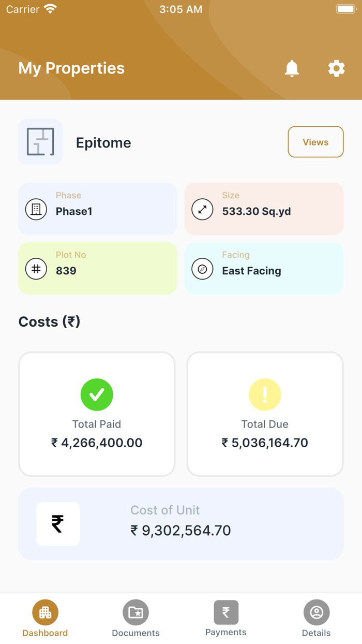Open settings gear icon
This screenshot has height=644, width=362.
click(336, 68)
